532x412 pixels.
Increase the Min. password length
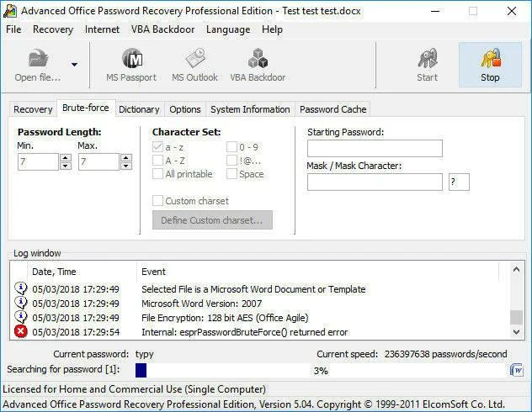66,158
